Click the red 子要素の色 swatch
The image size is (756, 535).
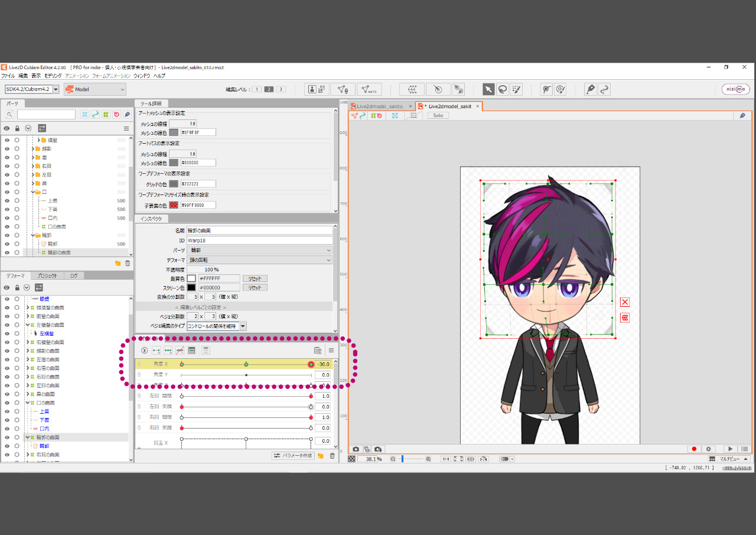coord(174,205)
